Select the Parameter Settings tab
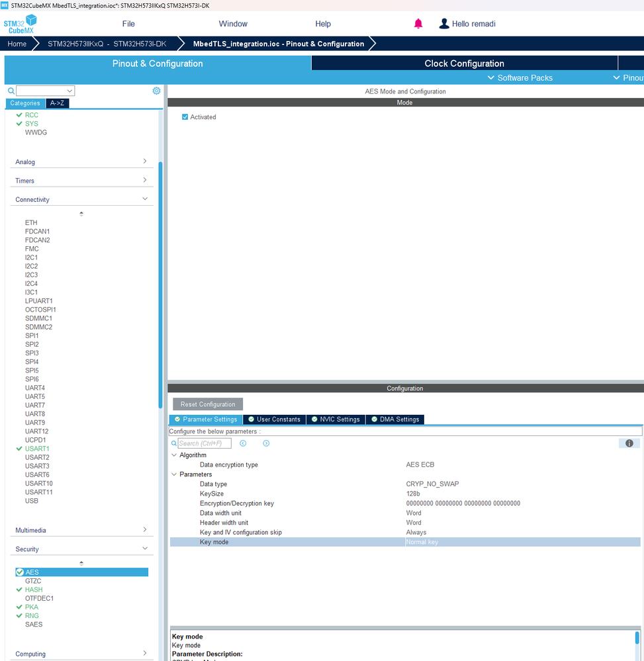644x661 pixels. (x=206, y=419)
